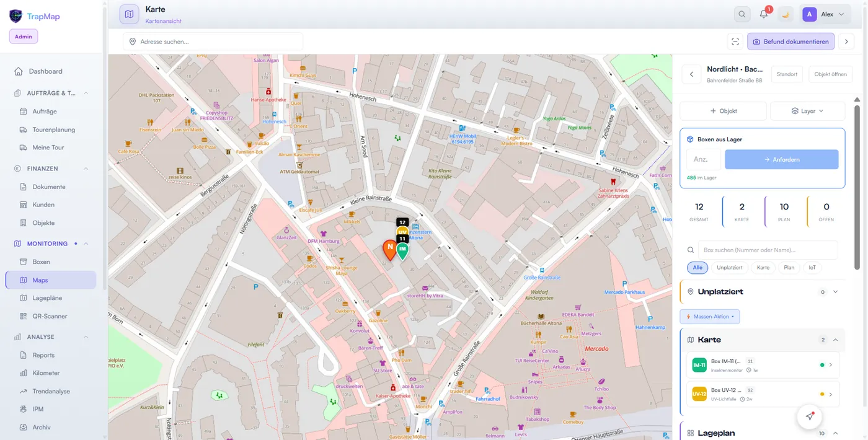Select the Unplatziert filter chip

730,268
